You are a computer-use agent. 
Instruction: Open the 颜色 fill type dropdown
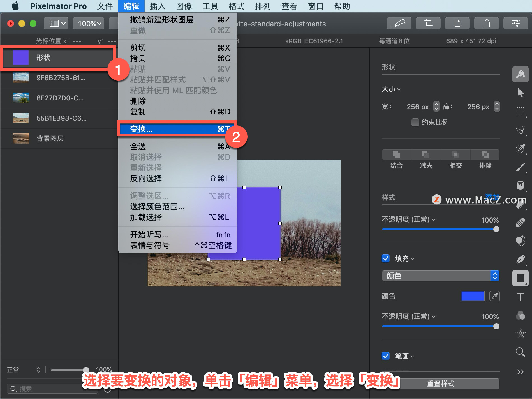[x=441, y=276]
